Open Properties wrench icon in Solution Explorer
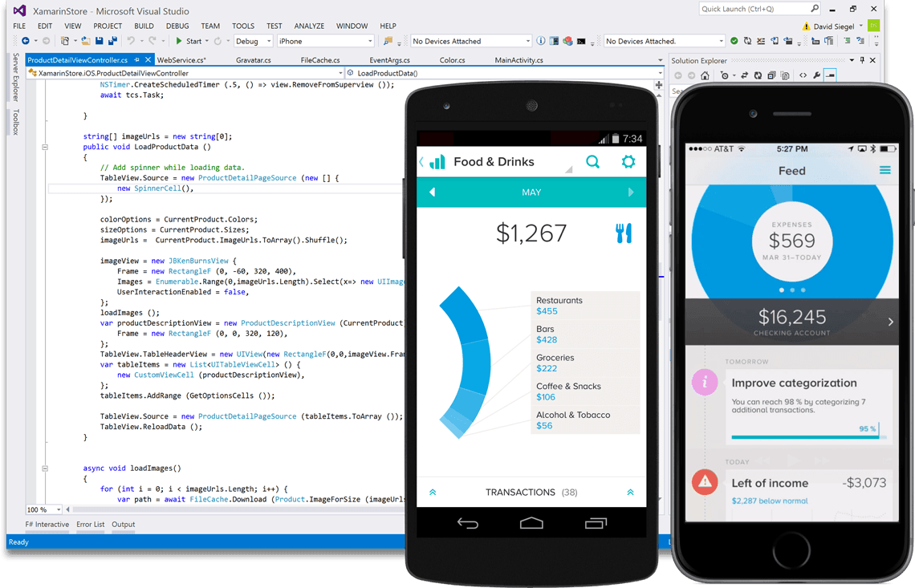Screen dimensions: 915x588 tap(816, 75)
